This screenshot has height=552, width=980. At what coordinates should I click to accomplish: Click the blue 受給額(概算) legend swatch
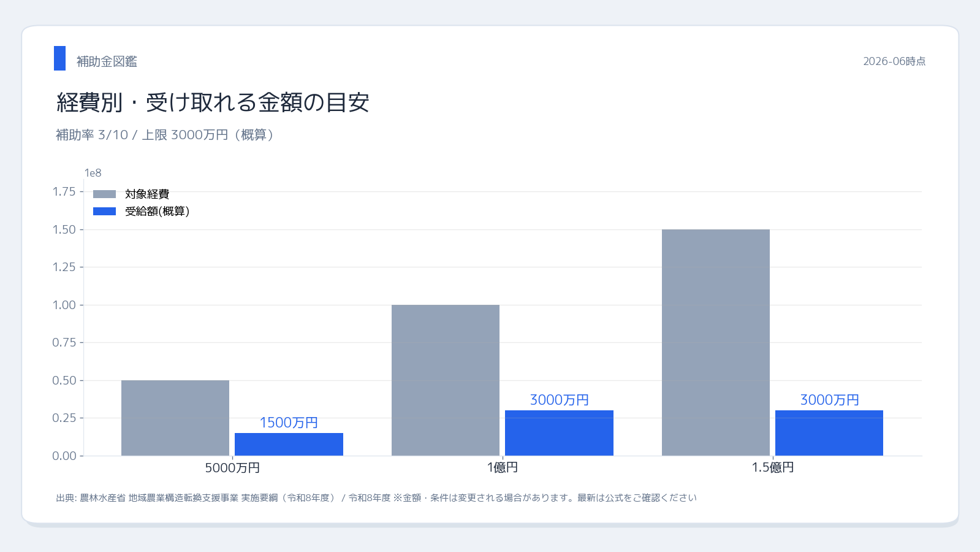click(104, 211)
